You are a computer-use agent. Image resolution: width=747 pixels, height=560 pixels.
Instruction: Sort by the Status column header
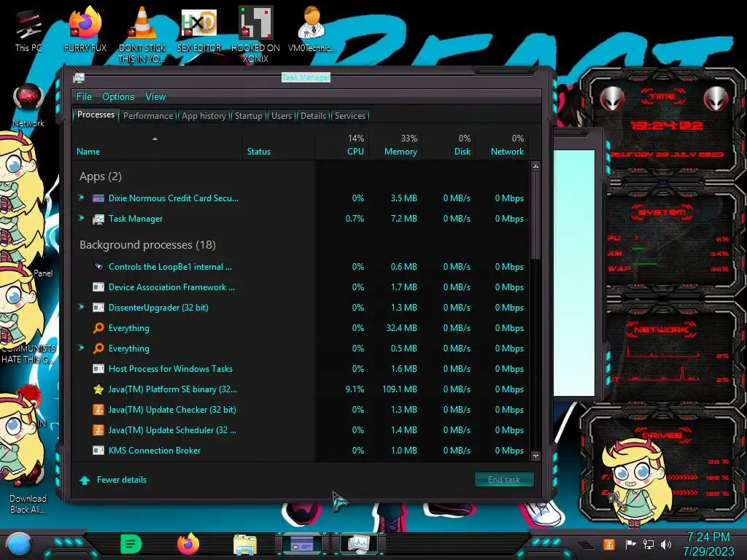(279, 145)
